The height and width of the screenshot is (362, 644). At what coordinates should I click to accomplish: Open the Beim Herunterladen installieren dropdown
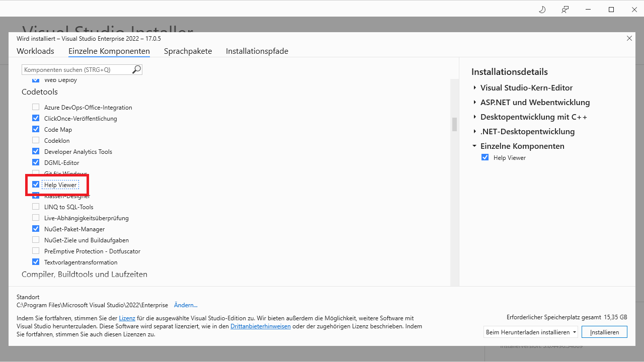click(x=574, y=332)
